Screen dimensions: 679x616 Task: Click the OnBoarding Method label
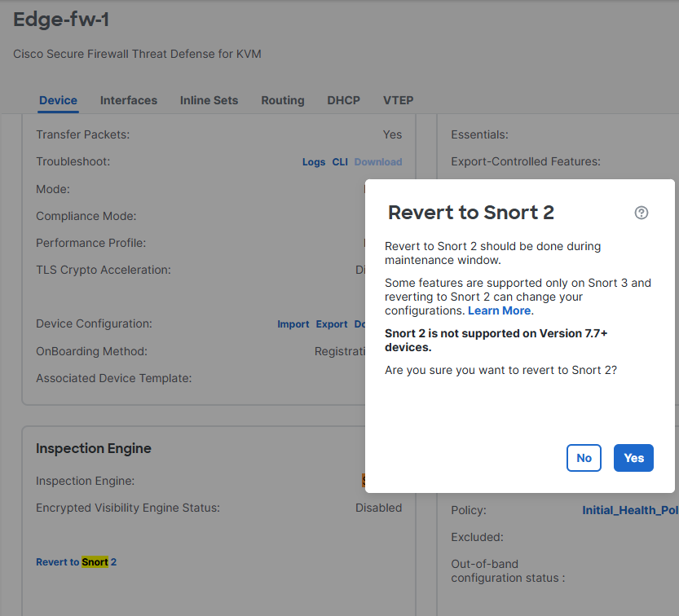[x=92, y=351]
